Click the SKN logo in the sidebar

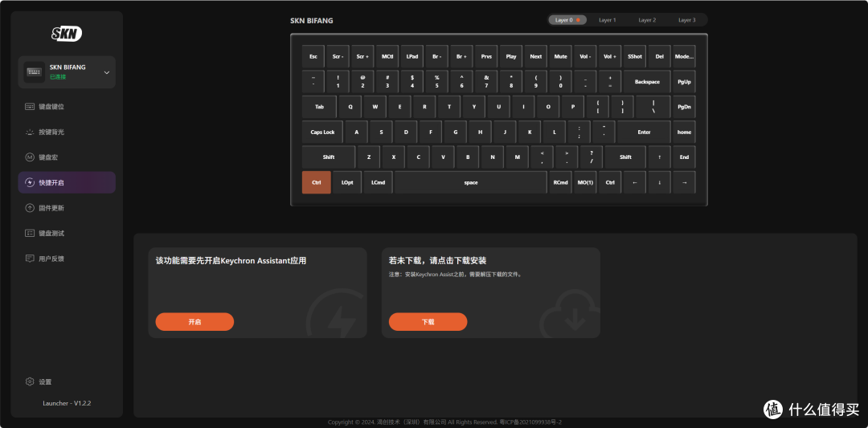[x=67, y=35]
